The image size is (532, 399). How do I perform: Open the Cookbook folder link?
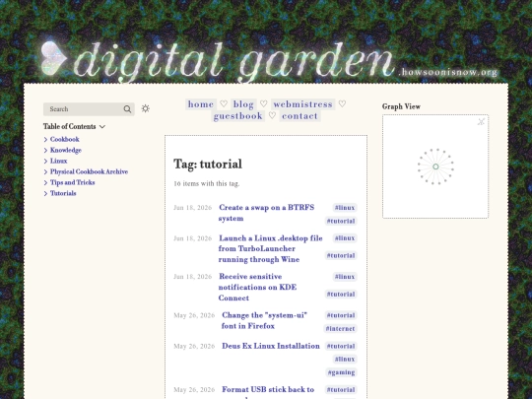tap(64, 140)
